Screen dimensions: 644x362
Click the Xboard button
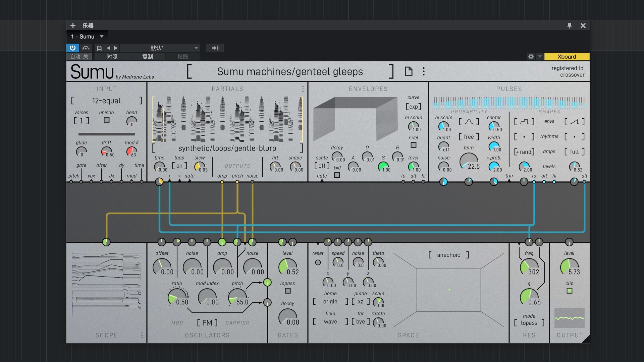(567, 57)
